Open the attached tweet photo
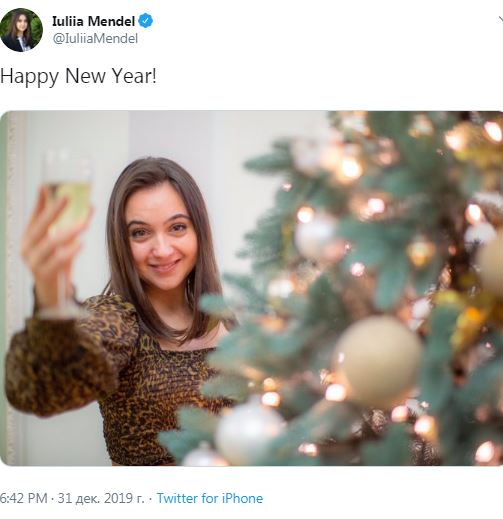This screenshot has height=519, width=503. (251, 288)
